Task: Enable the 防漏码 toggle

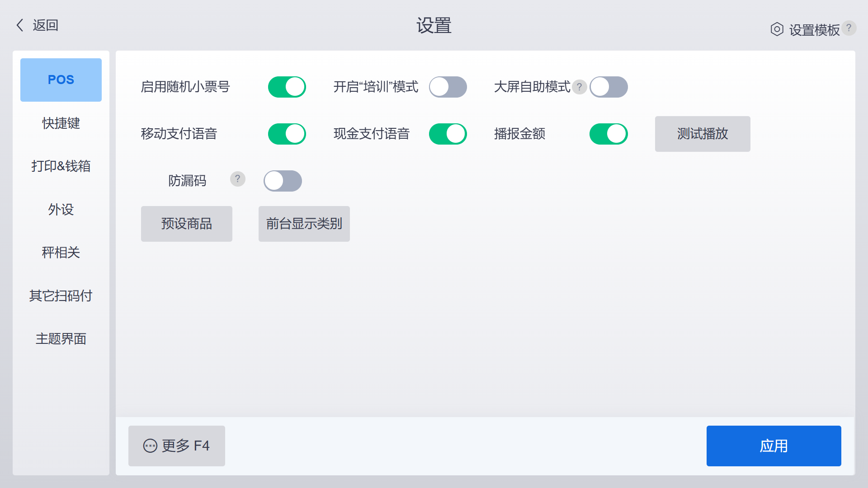Action: pos(283,181)
